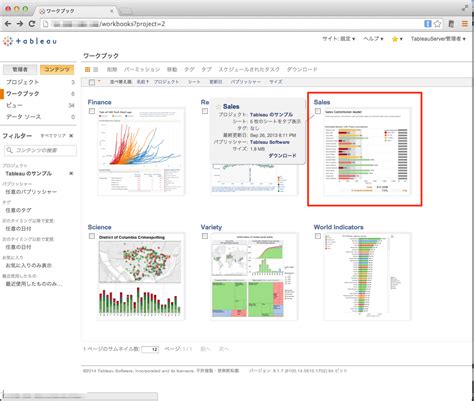Click the search magnifier icon
Screen dimensions: 474x401
[10, 150]
